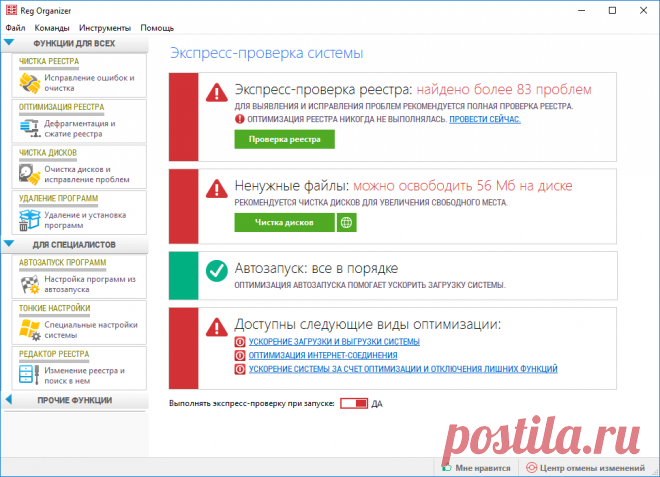This screenshot has height=477, width=660.
Task: Select Чистка дисков heading in sidebar
Action: click(48, 152)
